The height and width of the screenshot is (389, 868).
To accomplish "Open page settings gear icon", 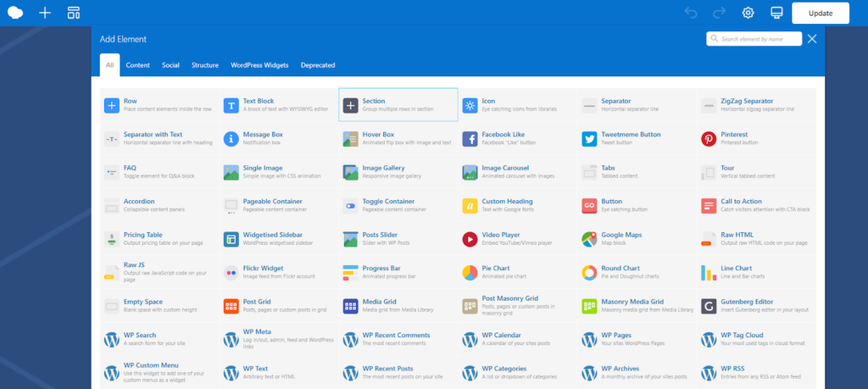I will point(748,13).
